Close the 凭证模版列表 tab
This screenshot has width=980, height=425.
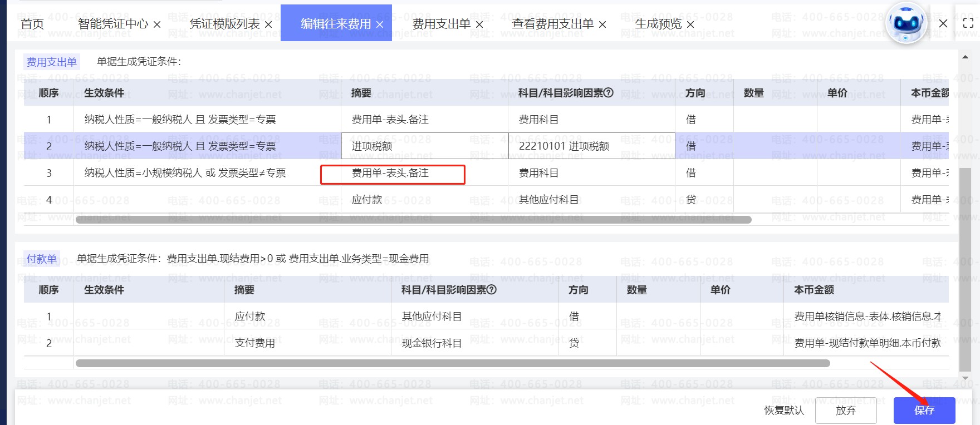click(268, 24)
